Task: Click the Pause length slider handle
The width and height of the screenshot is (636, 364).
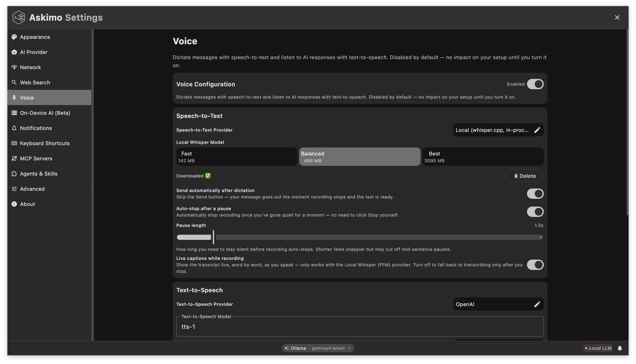Action: (x=214, y=237)
